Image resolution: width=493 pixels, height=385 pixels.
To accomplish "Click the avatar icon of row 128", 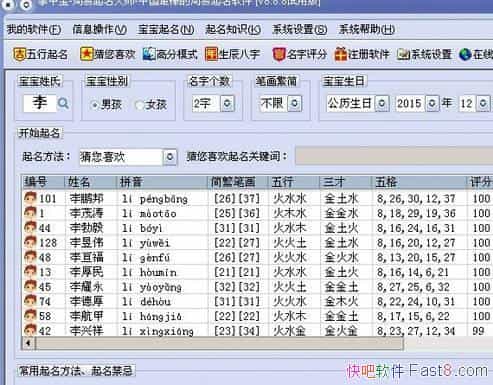I will pos(30,242).
